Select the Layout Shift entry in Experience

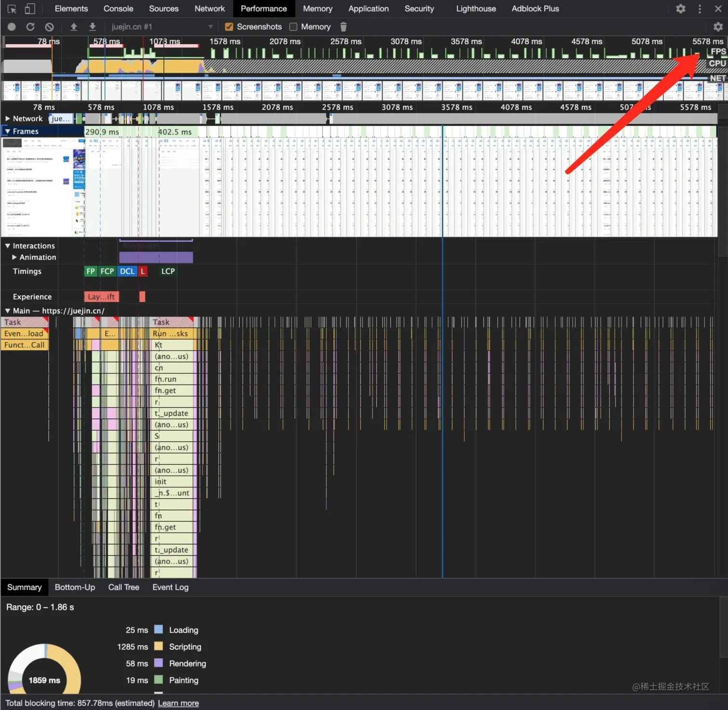pyautogui.click(x=102, y=297)
